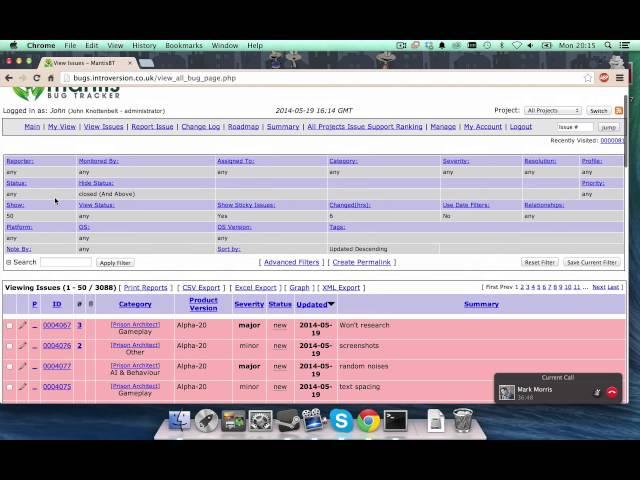The width and height of the screenshot is (640, 480).
Task: Reload the page in Chrome
Action: (36, 78)
